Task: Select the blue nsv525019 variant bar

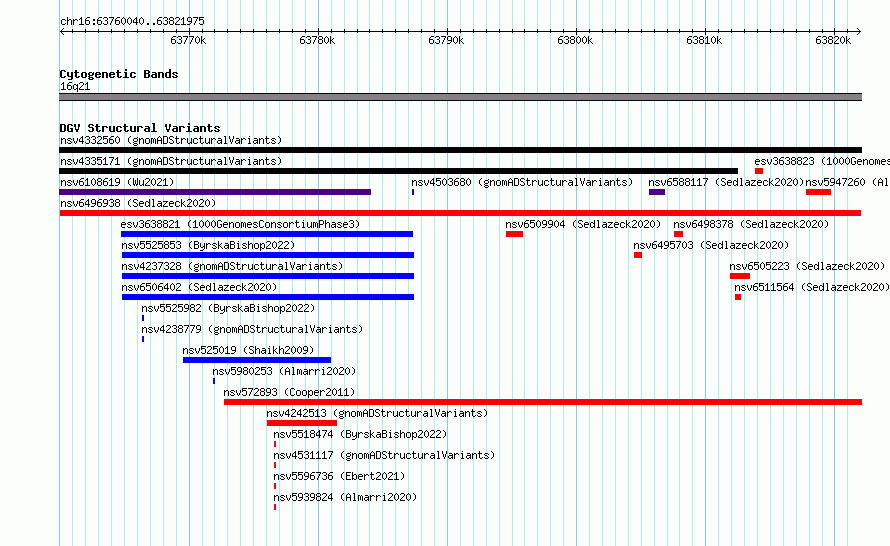Action: coord(257,360)
